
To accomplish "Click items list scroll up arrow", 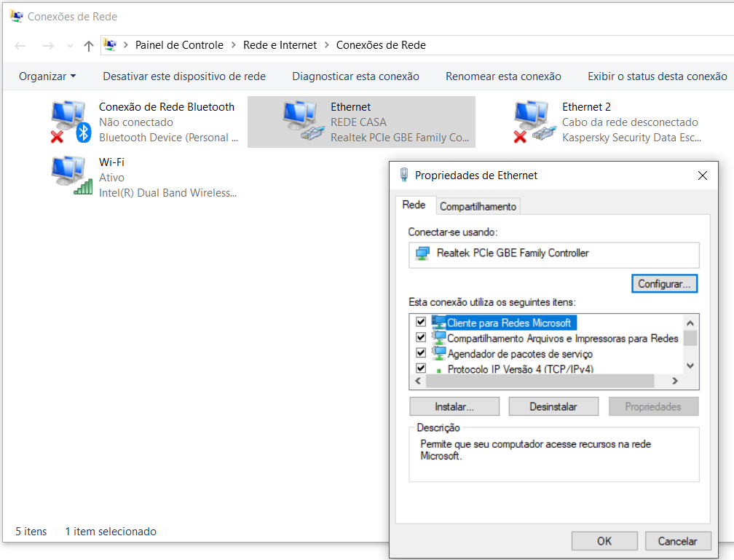I will [x=690, y=323].
